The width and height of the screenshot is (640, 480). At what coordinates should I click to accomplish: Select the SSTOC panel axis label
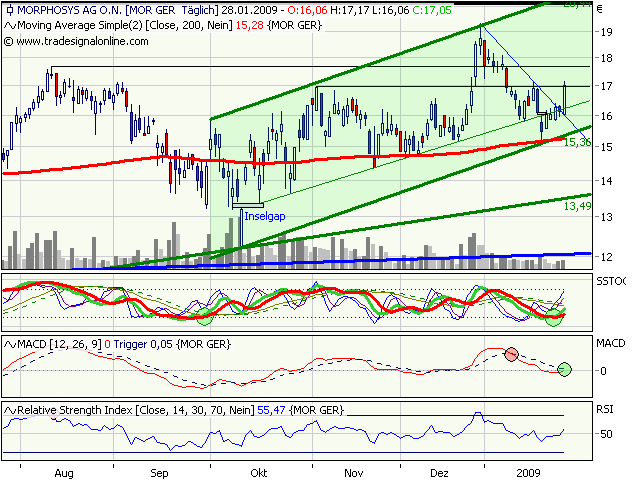coord(612,284)
